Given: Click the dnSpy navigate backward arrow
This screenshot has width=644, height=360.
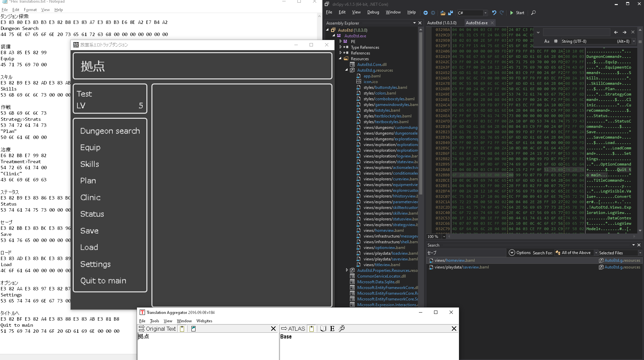Looking at the screenshot, I should click(425, 13).
